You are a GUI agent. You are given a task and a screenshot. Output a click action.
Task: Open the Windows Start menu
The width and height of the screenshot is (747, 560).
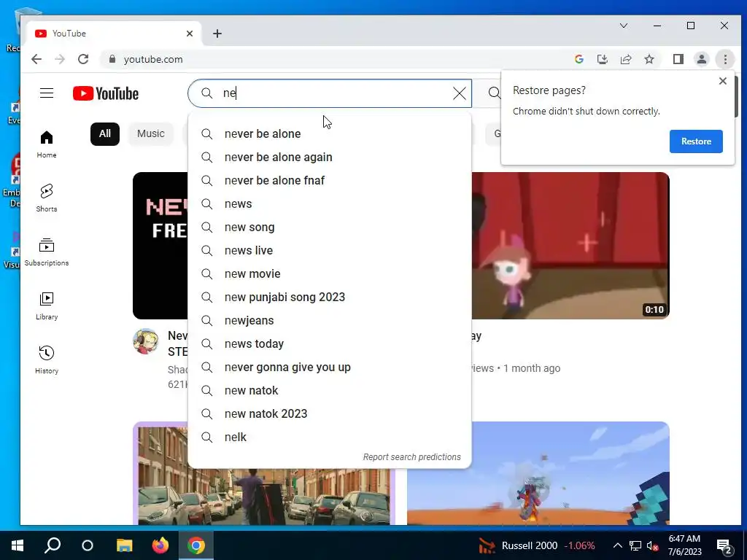tap(18, 545)
